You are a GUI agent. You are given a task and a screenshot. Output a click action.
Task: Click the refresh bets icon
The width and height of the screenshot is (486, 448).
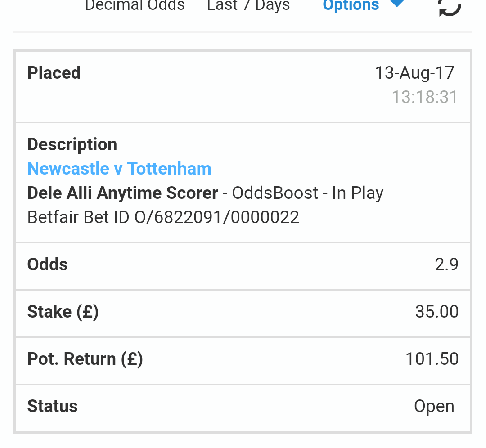pos(450,6)
